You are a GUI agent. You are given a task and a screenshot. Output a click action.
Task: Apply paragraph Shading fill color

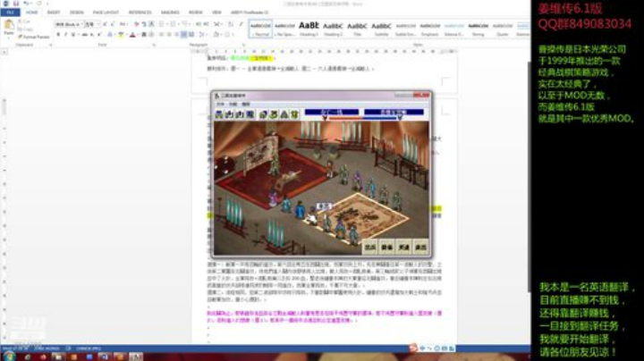(x=216, y=35)
